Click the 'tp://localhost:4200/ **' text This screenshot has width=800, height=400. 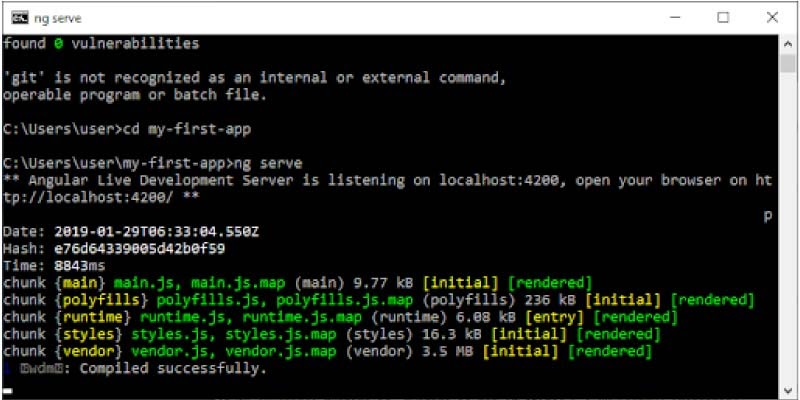pos(101,198)
